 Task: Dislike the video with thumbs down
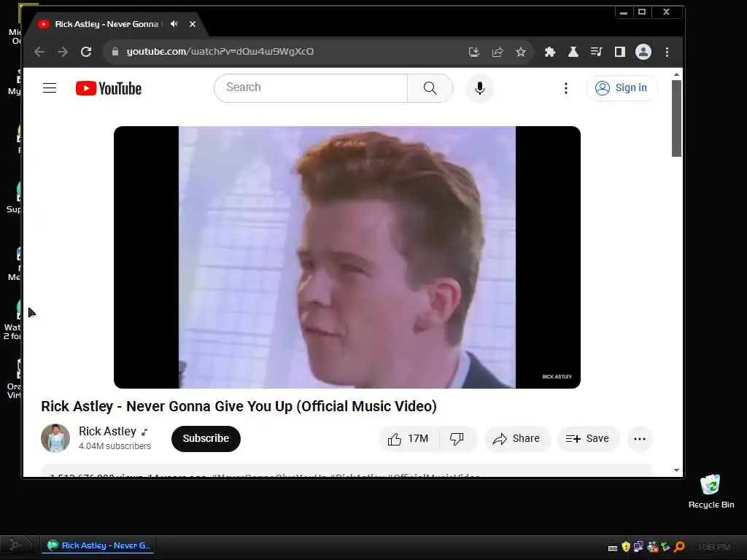coord(457,438)
